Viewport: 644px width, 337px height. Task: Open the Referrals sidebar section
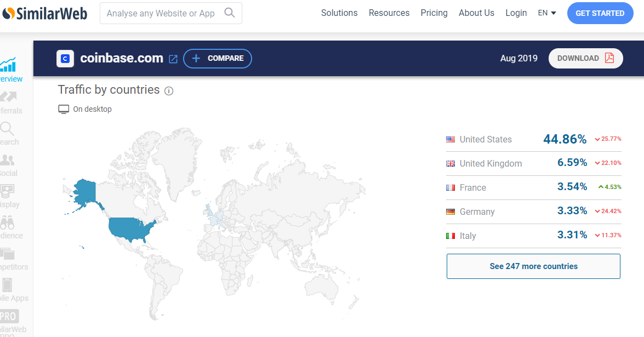pos(10,102)
